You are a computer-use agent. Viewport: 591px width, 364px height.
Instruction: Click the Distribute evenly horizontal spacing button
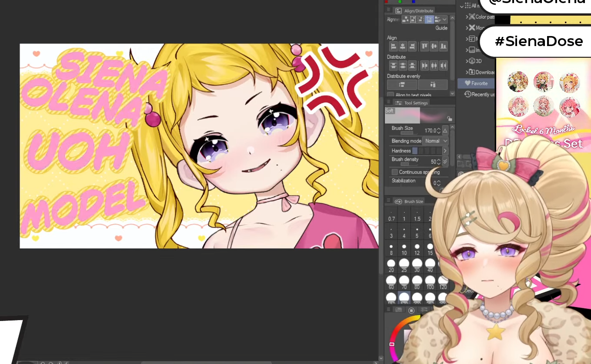point(433,85)
